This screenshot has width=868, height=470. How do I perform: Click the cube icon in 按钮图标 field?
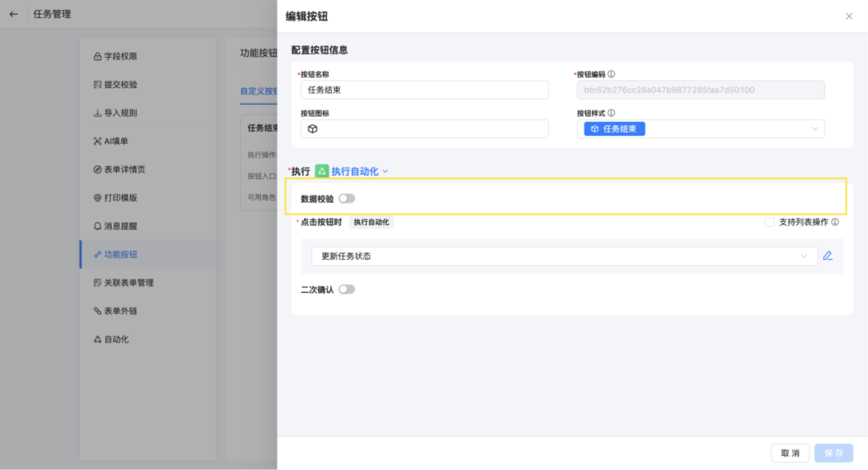coord(312,129)
